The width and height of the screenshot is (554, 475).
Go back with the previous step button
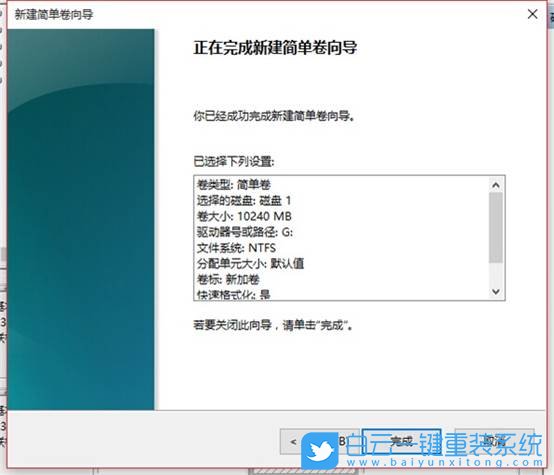(x=319, y=441)
